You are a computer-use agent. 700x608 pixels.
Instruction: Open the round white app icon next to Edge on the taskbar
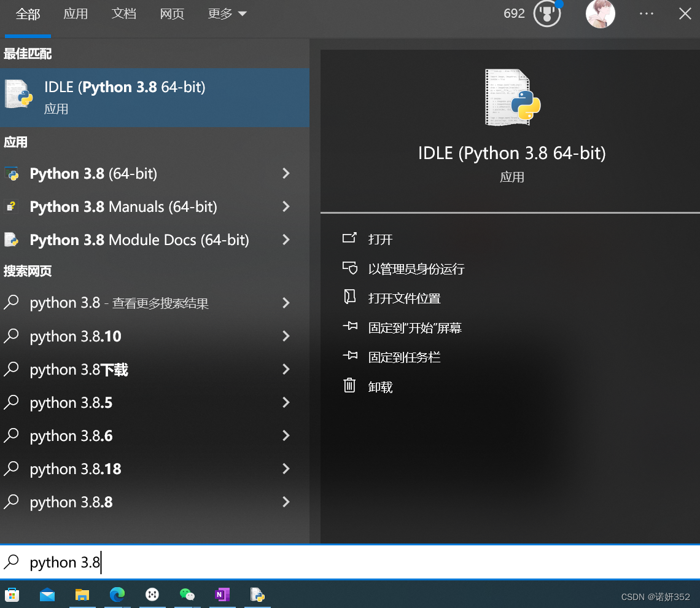point(152,594)
